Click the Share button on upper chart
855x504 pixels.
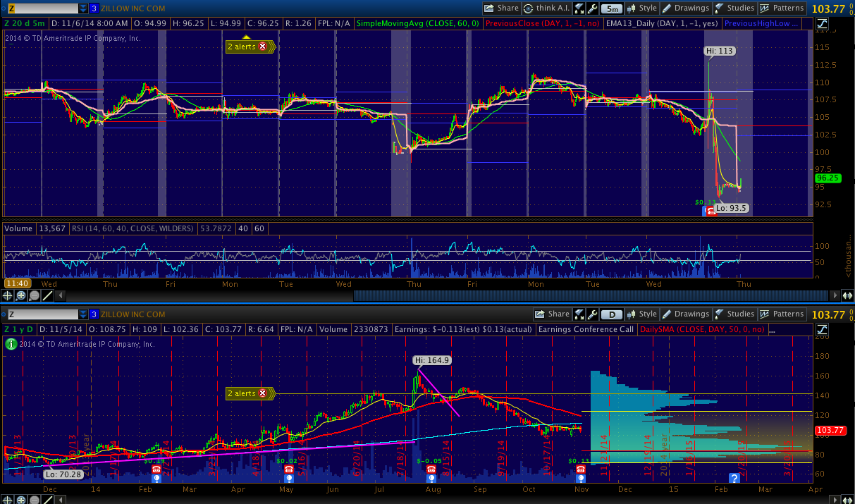(501, 8)
